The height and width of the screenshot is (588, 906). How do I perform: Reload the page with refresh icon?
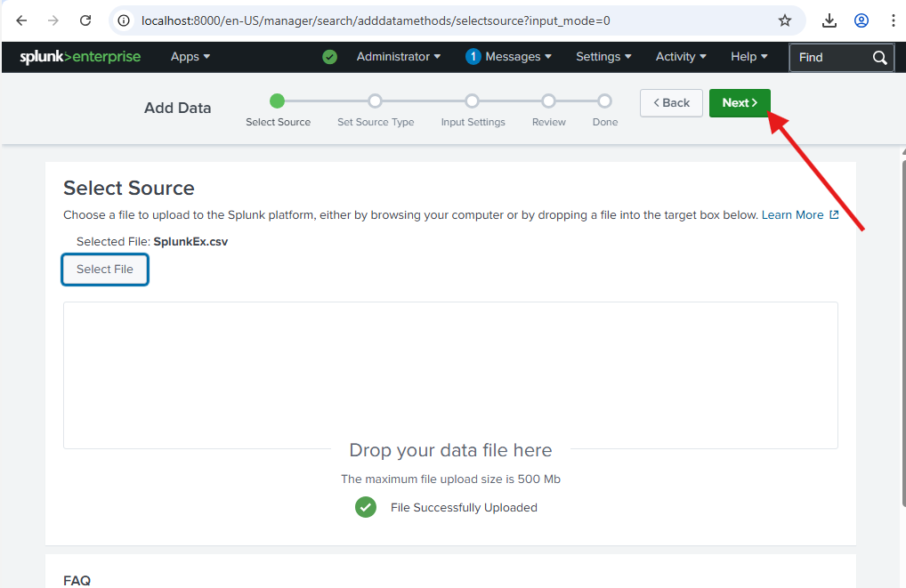(85, 20)
